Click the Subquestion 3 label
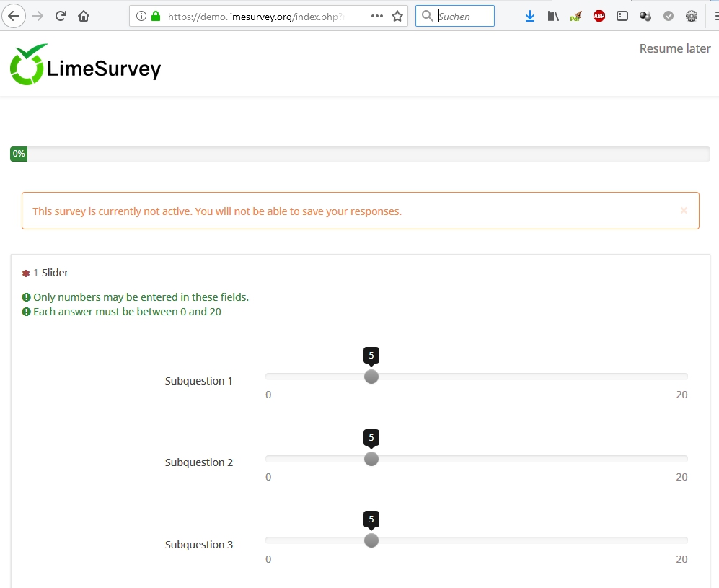This screenshot has height=588, width=719. click(199, 545)
